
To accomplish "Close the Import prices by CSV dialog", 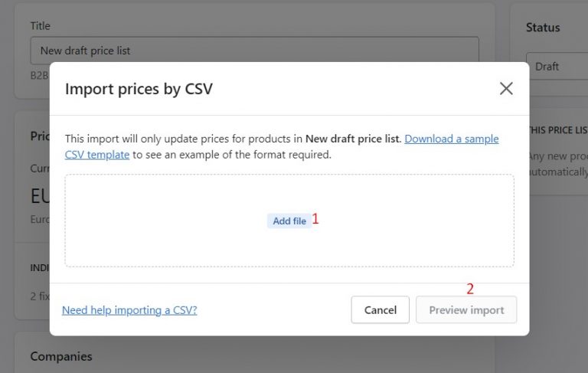I will pos(506,89).
